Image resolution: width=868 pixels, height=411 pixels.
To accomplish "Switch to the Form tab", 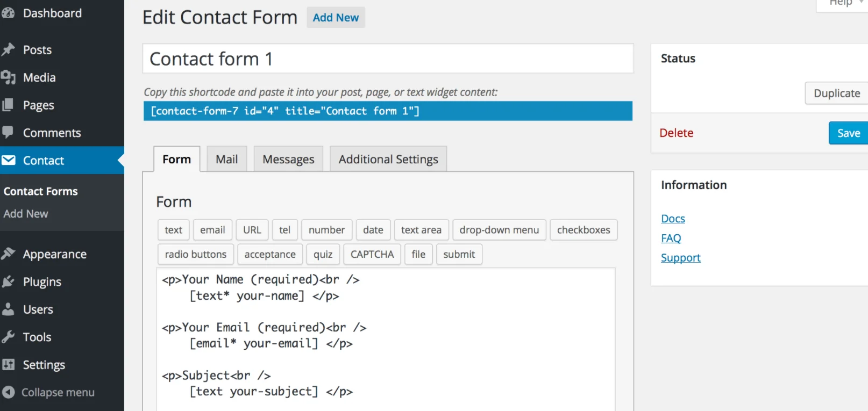I will (177, 160).
